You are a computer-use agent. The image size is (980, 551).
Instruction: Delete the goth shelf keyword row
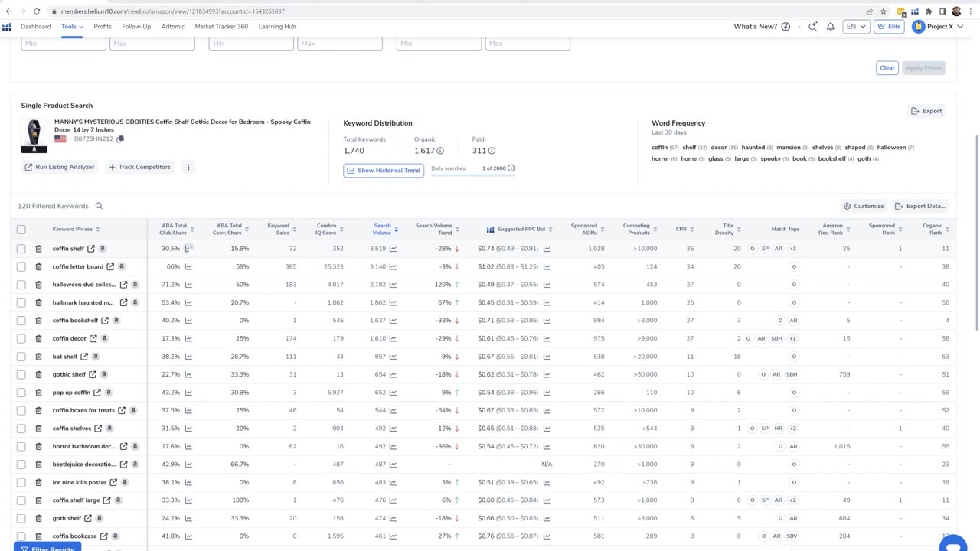38,519
